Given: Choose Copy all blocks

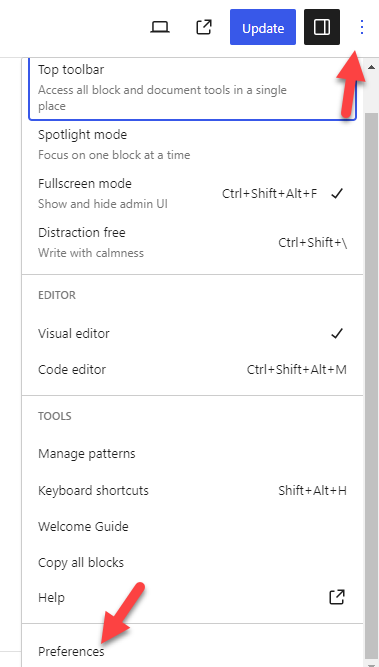Looking at the screenshot, I should [192, 563].
